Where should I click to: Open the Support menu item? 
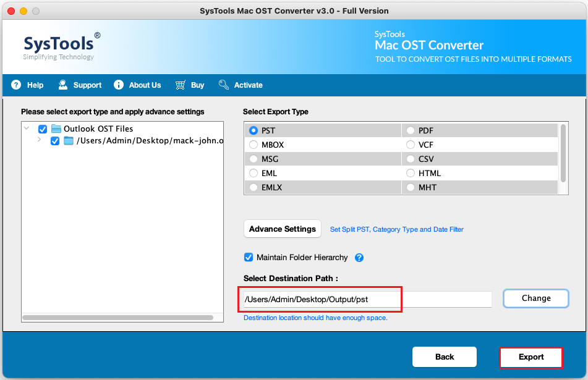coord(87,85)
